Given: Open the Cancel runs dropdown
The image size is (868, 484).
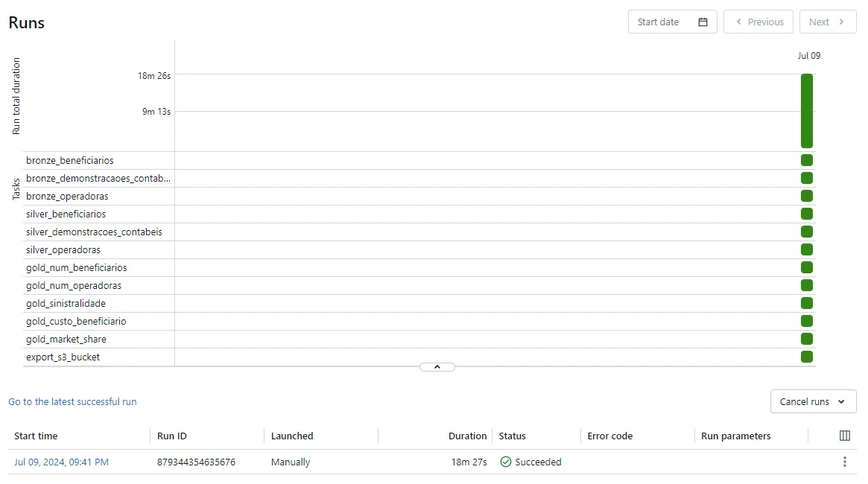Looking at the screenshot, I should pyautogui.click(x=813, y=401).
